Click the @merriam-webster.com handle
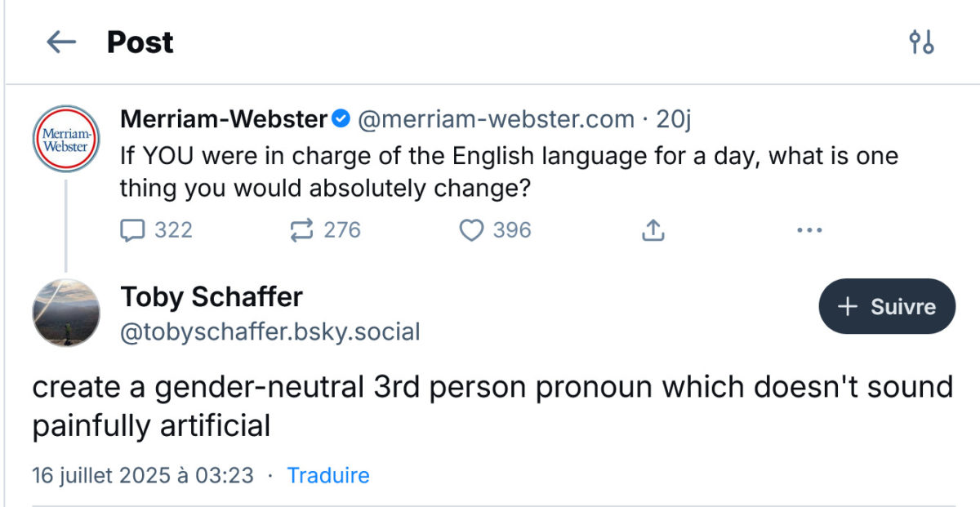The width and height of the screenshot is (980, 507). 497,120
